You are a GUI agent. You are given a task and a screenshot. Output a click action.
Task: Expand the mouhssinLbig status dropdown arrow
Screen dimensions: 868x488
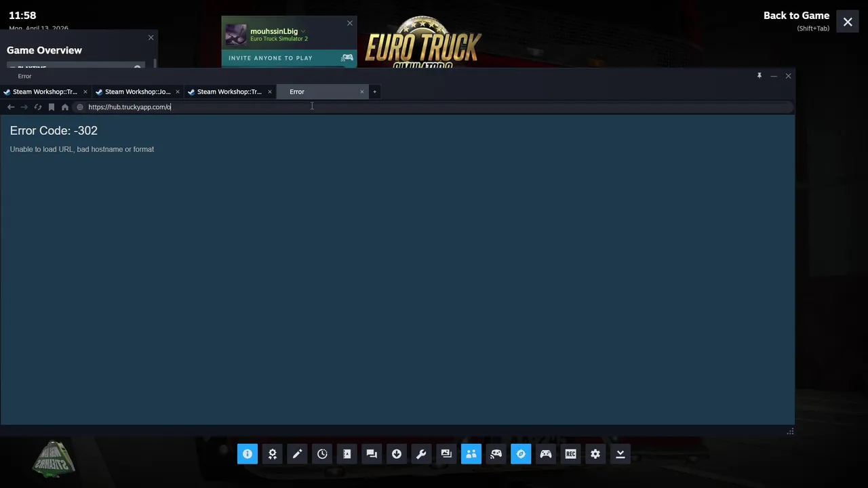coord(303,31)
